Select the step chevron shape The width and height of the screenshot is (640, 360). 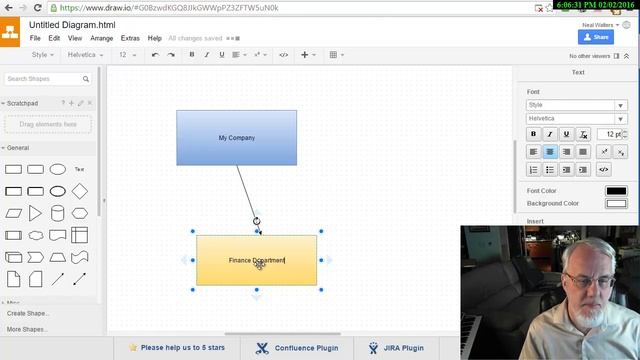36,257
